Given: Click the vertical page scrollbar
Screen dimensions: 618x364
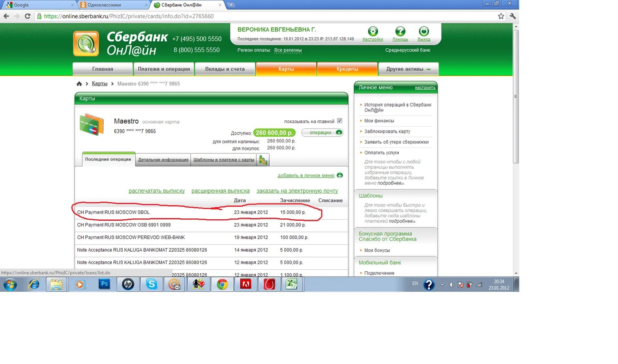Looking at the screenshot, I should pyautogui.click(x=516, y=96).
